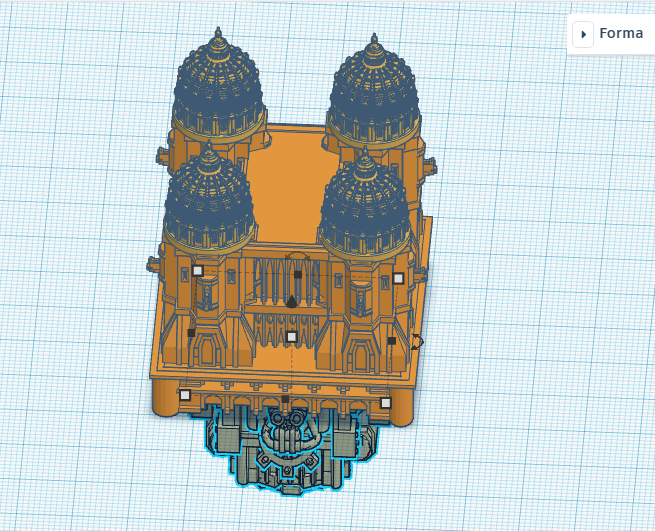Click the right edge black midpoint handle
Image resolution: width=655 pixels, height=531 pixels.
click(391, 341)
